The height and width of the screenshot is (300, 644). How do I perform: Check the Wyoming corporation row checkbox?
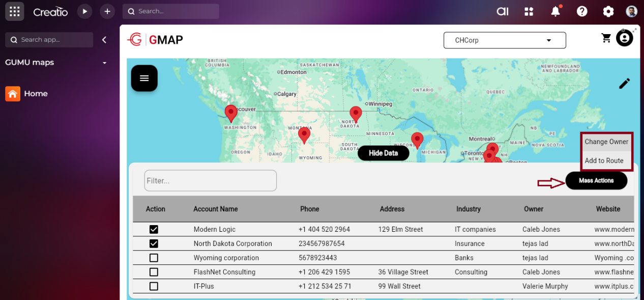154,258
